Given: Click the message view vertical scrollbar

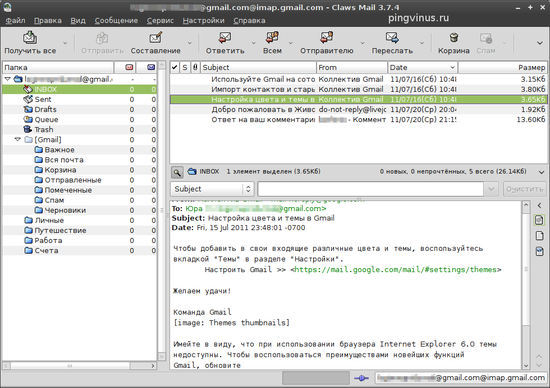Looking at the screenshot, I should [x=526, y=285].
